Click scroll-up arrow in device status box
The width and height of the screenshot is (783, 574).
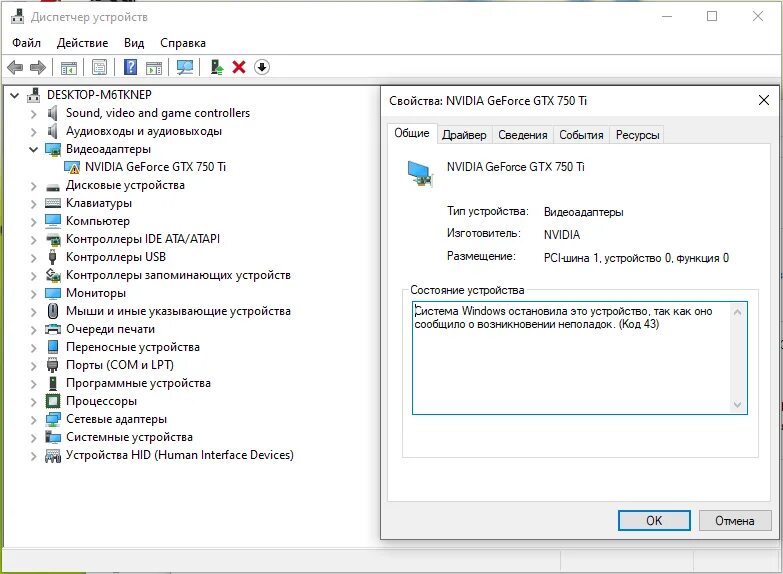tap(738, 312)
